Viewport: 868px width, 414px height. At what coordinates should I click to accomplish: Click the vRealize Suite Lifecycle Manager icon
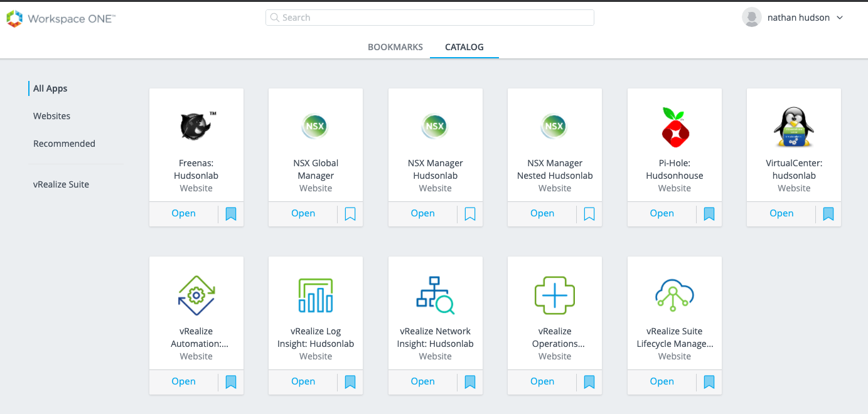click(675, 295)
